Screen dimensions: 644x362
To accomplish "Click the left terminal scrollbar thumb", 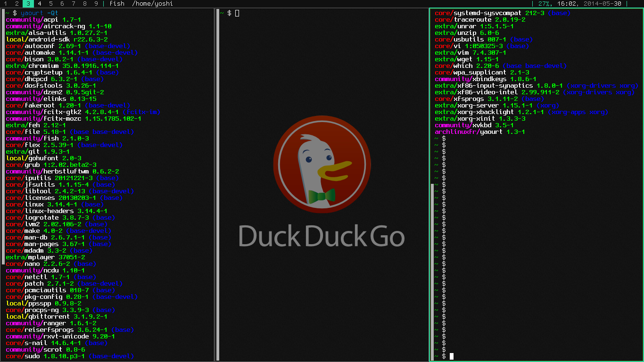I will (x=3, y=137).
